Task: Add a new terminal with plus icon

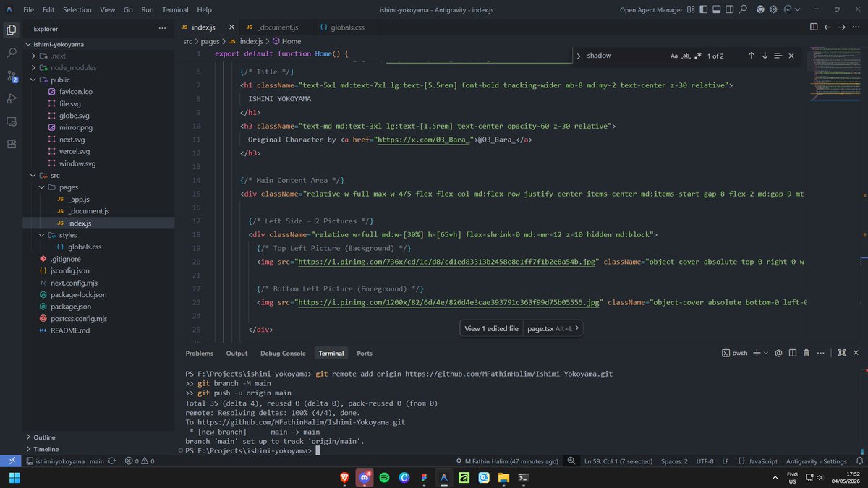Action: point(757,353)
